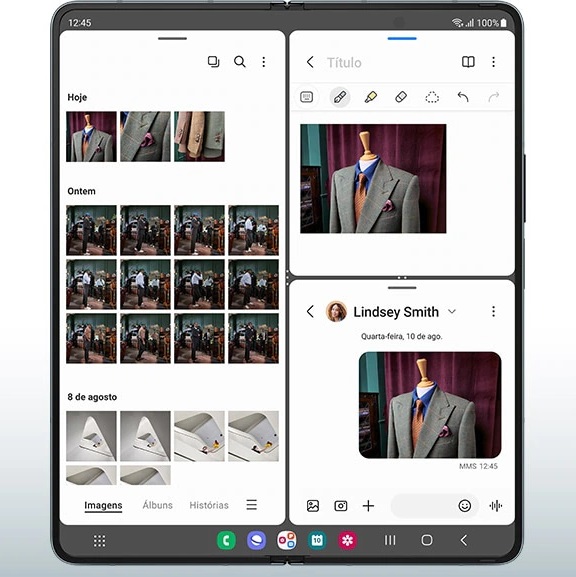Open Lindsey Smith's contact avatar
Viewport: 576px width, 577px height.
[336, 311]
